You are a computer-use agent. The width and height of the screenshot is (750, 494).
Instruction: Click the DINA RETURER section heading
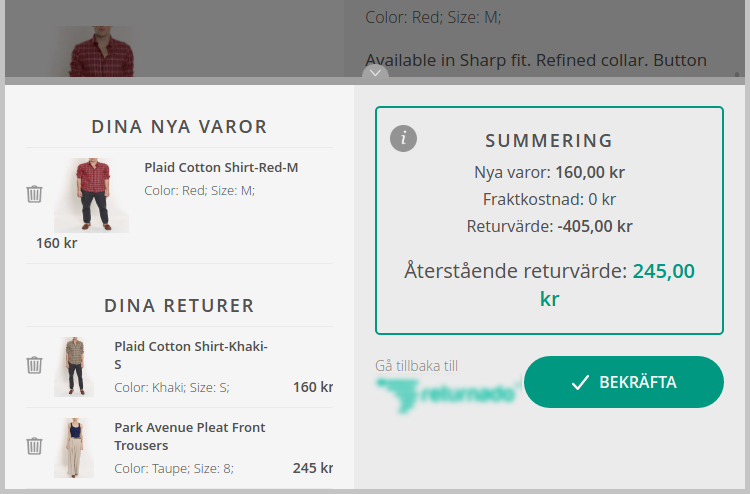[x=179, y=306]
